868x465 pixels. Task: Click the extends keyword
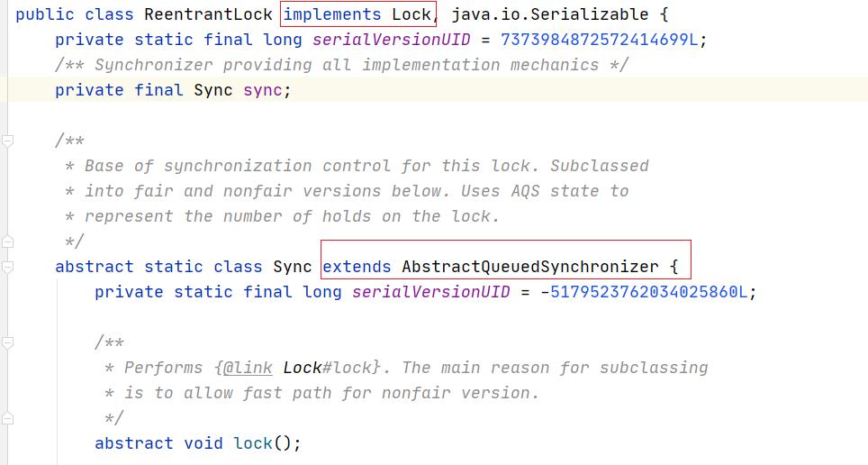click(x=357, y=267)
